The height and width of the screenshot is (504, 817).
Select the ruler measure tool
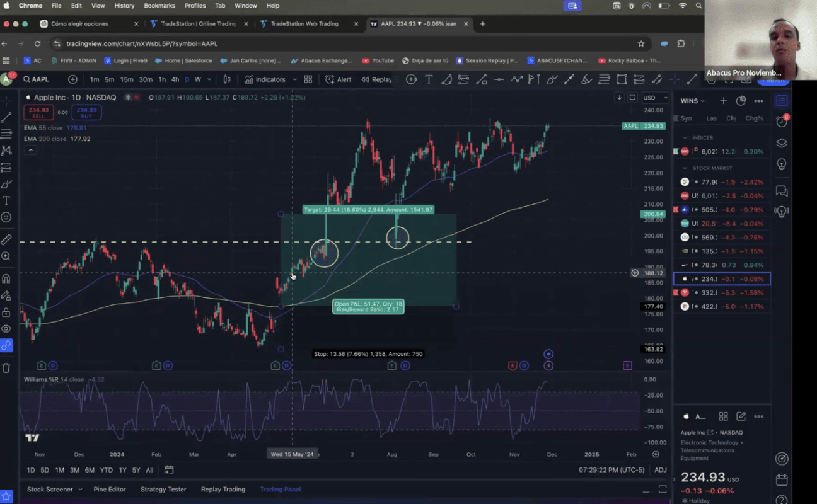pos(6,239)
